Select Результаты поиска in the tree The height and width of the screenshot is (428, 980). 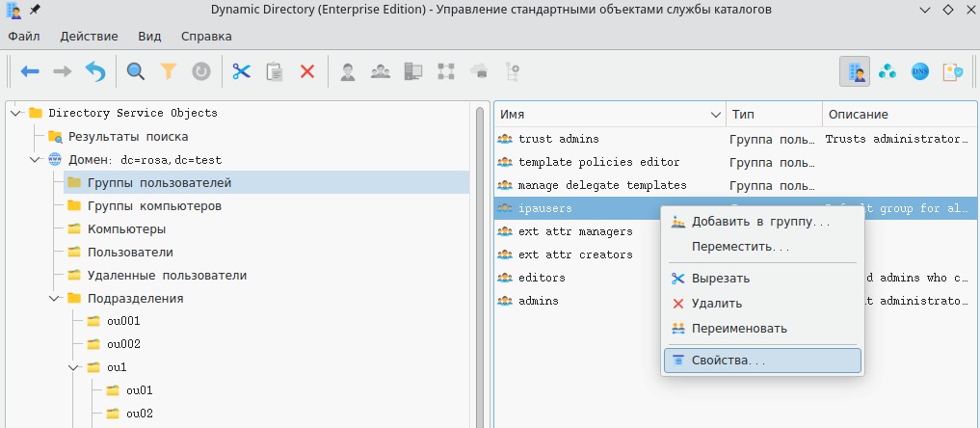click(127, 137)
